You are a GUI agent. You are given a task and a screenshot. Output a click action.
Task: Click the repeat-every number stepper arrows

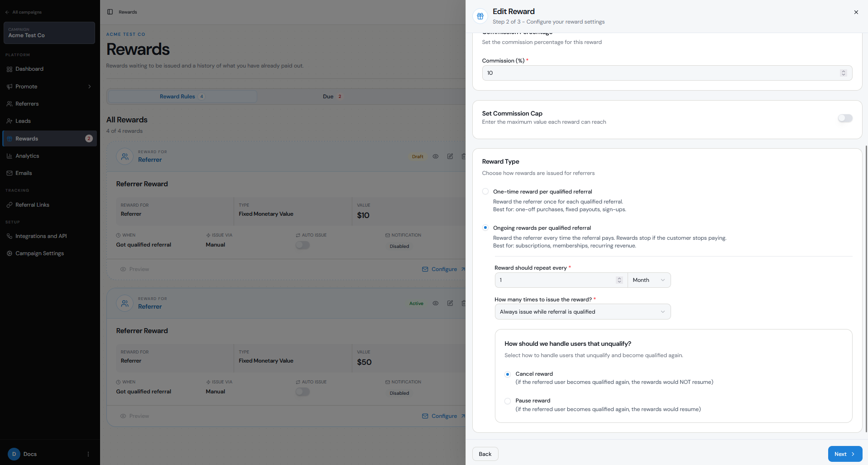point(619,280)
